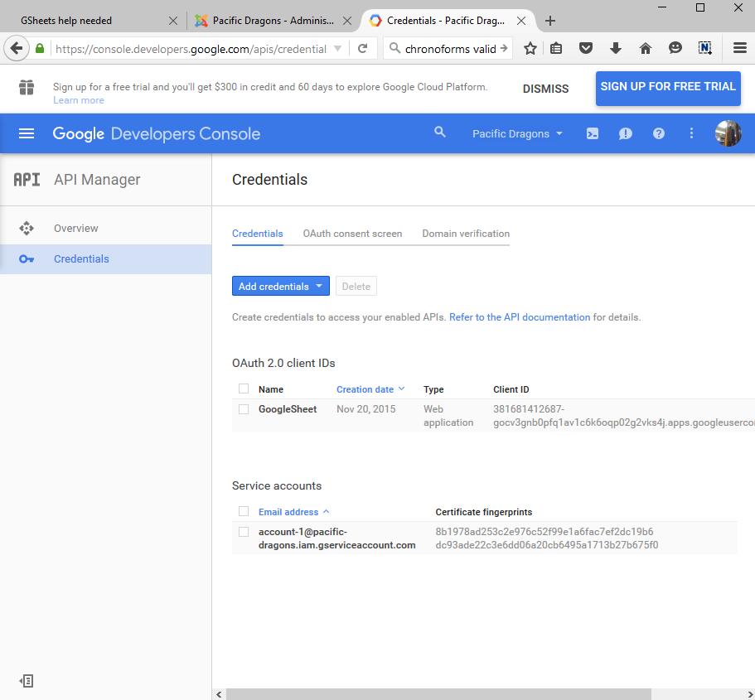Click the disabled Delete button
Image resolution: width=755 pixels, height=700 pixels.
356,286
